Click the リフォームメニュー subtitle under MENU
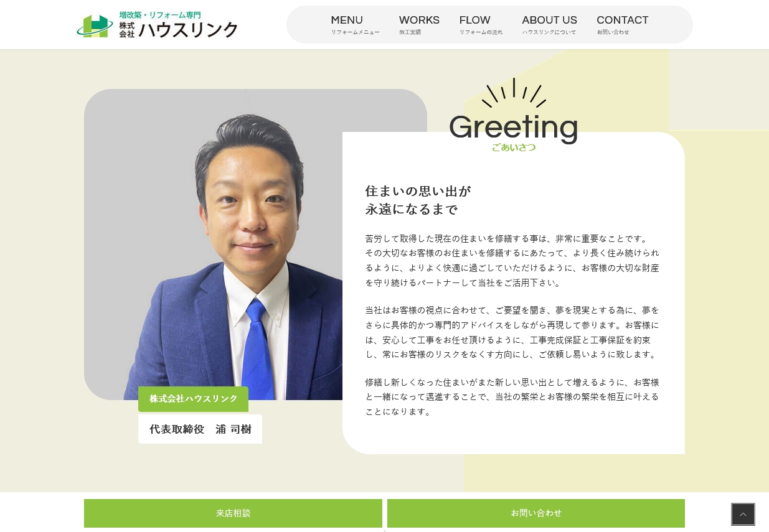The height and width of the screenshot is (532, 769). 355,32
